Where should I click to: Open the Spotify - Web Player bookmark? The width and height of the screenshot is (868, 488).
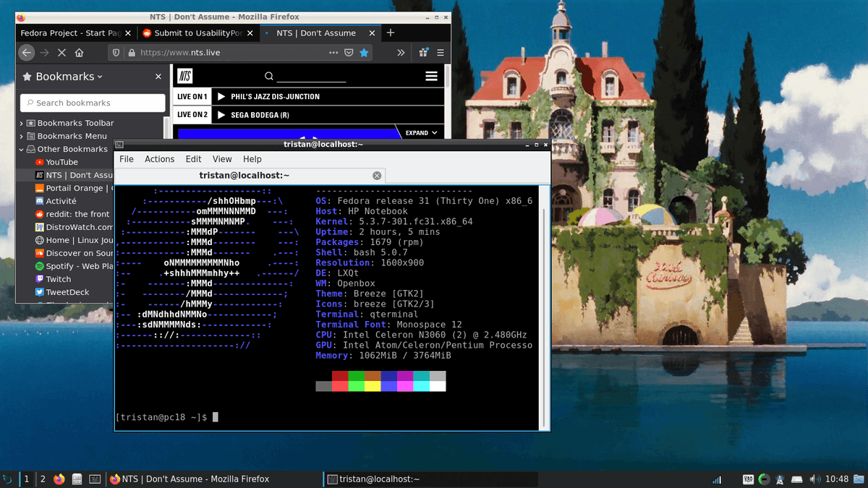point(75,266)
